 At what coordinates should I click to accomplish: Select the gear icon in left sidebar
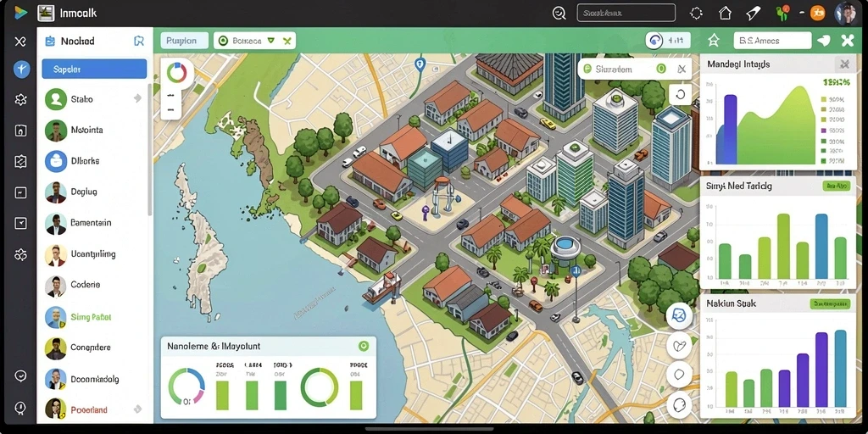(20, 100)
